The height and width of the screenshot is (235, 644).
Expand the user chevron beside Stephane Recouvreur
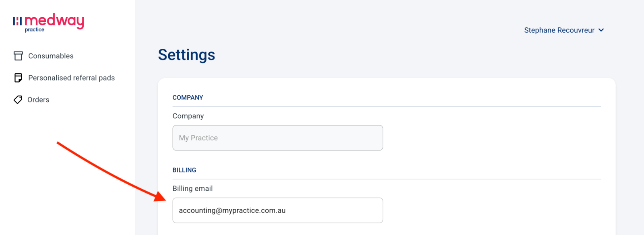point(601,30)
